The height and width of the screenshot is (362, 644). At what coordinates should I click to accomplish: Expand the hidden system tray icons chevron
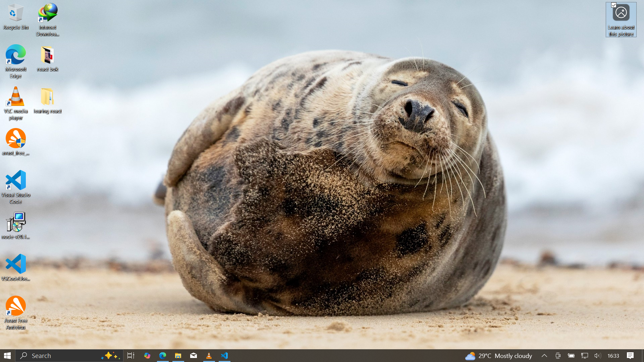pyautogui.click(x=544, y=356)
